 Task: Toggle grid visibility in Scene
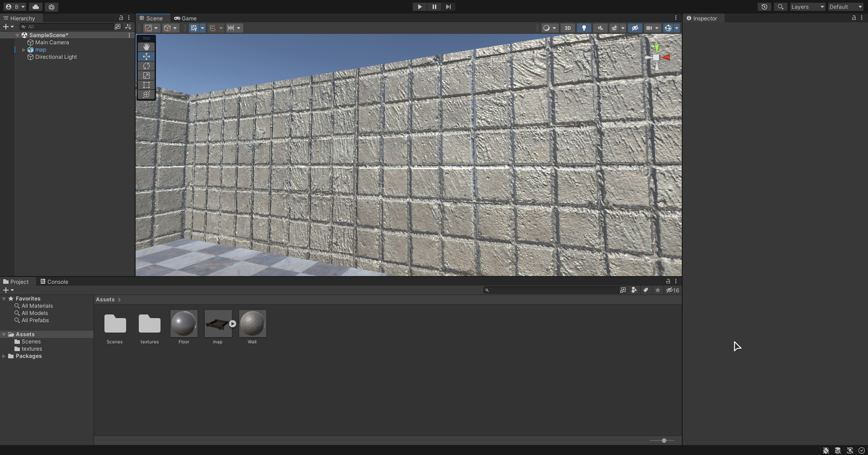pos(194,28)
